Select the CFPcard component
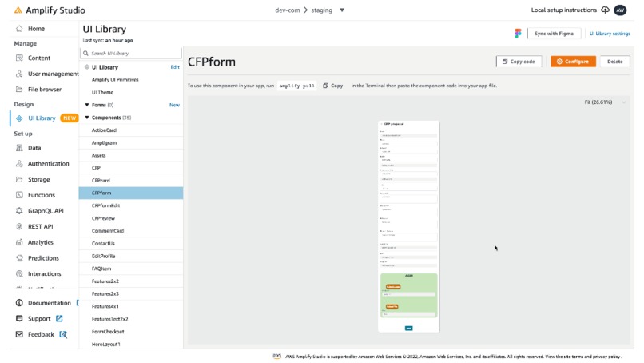Image resolution: width=644 pixels, height=363 pixels. (131, 181)
